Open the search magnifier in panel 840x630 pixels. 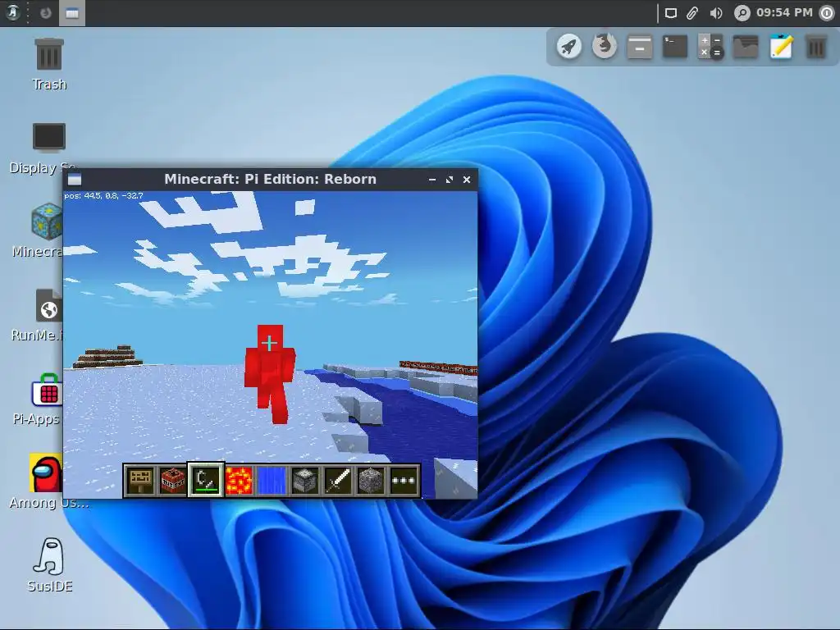742,13
